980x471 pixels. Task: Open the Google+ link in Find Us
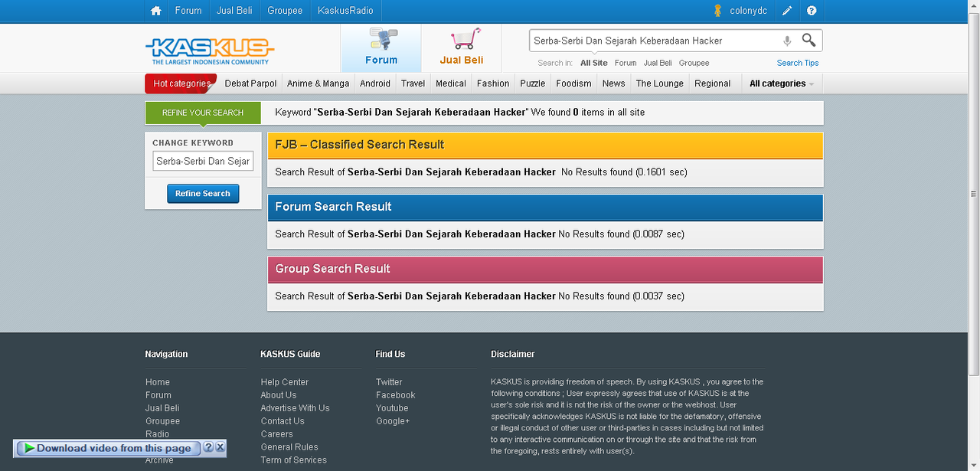[393, 421]
